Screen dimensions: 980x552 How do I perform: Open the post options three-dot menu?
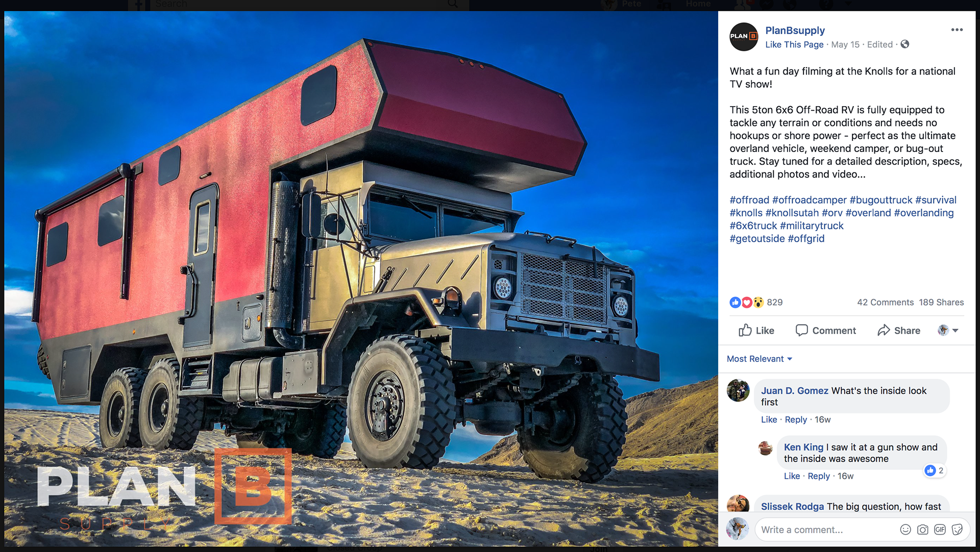point(957,30)
